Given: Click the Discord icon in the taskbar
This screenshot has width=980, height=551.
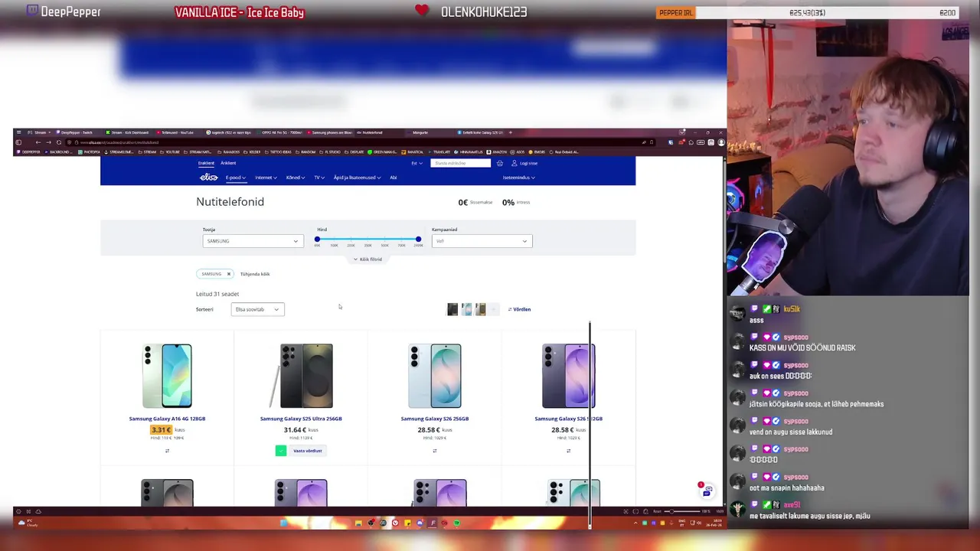Looking at the screenshot, I should (x=420, y=523).
